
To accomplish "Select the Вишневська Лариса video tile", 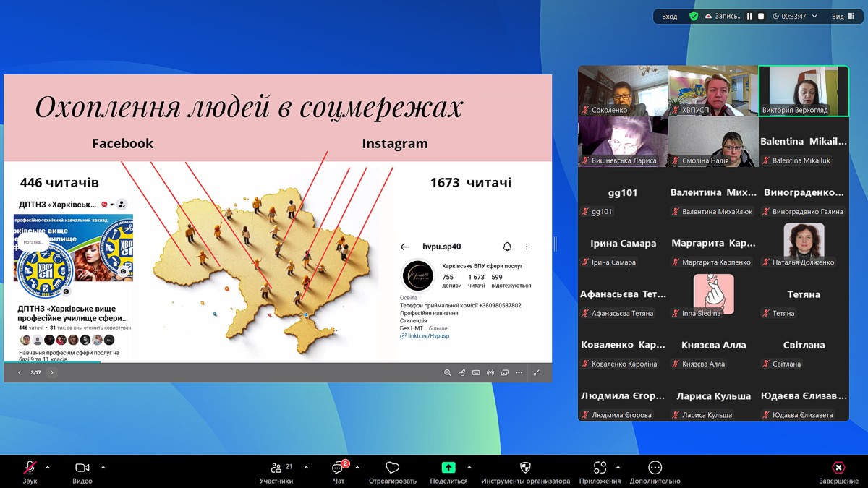I will [x=623, y=142].
